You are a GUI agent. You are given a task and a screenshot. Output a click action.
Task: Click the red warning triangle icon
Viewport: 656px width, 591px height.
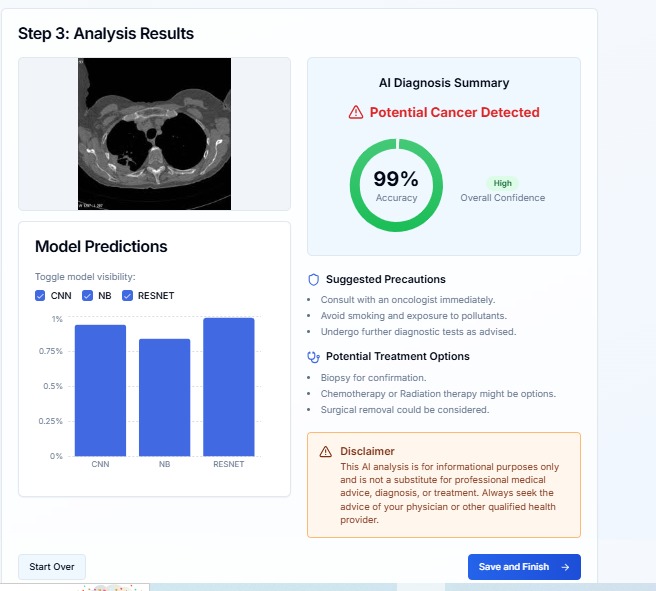pyautogui.click(x=356, y=113)
